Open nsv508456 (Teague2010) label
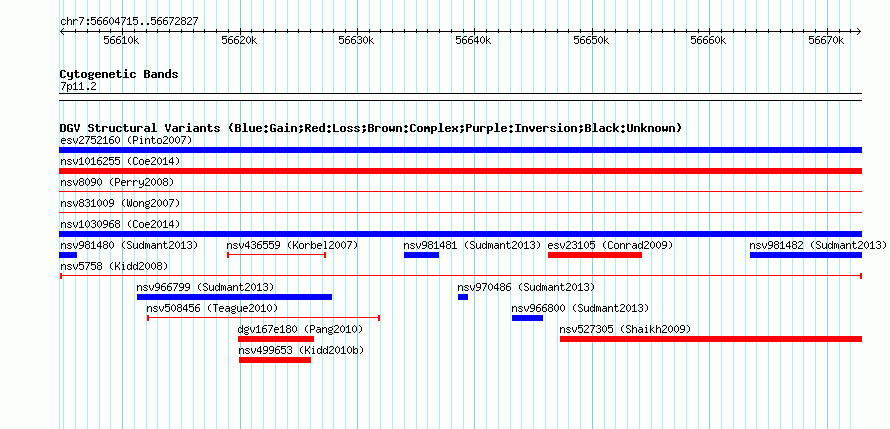This screenshot has height=429, width=890. tap(212, 308)
